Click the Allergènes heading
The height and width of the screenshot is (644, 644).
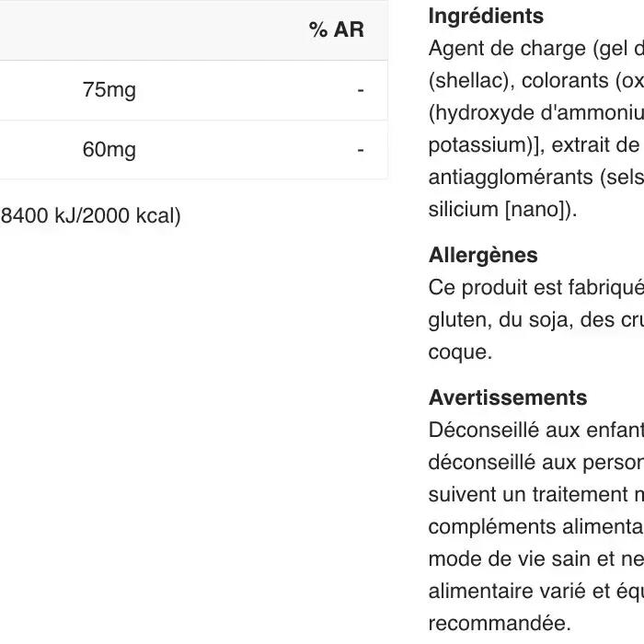click(x=483, y=255)
